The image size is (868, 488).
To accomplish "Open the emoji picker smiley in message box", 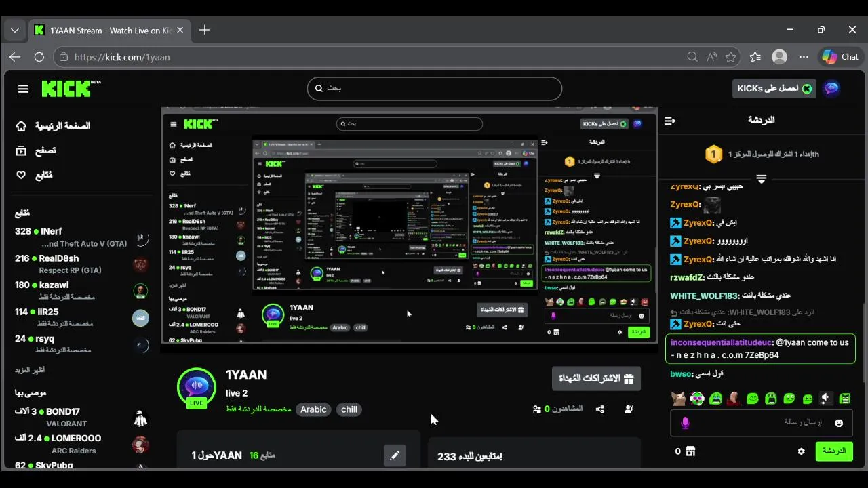I will click(x=839, y=423).
